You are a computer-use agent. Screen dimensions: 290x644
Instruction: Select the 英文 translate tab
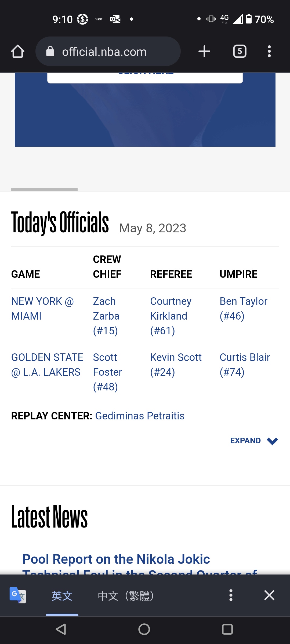[x=62, y=596]
